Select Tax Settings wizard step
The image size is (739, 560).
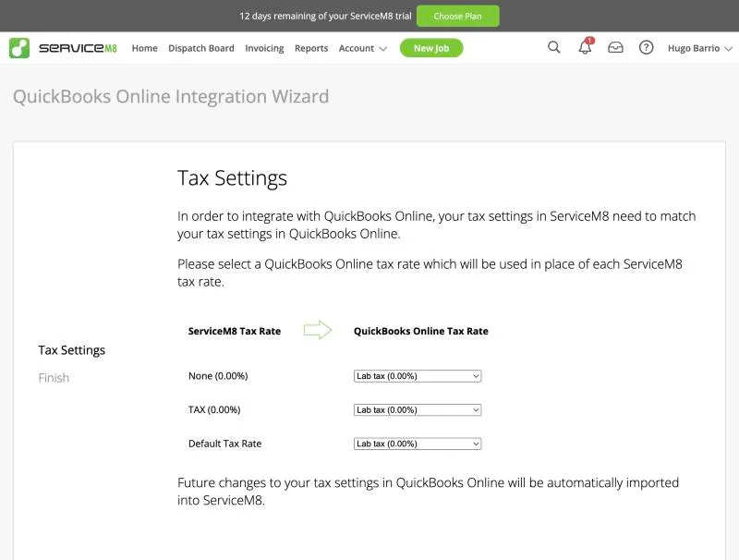pos(72,350)
